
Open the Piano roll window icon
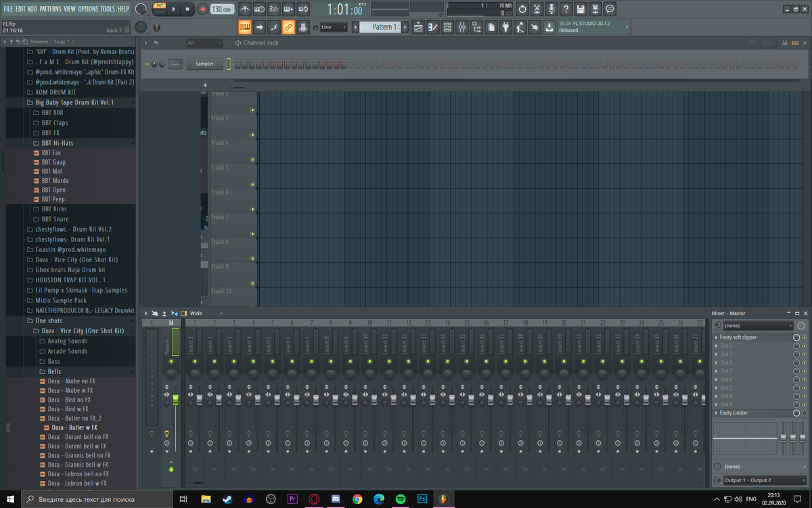click(x=432, y=27)
